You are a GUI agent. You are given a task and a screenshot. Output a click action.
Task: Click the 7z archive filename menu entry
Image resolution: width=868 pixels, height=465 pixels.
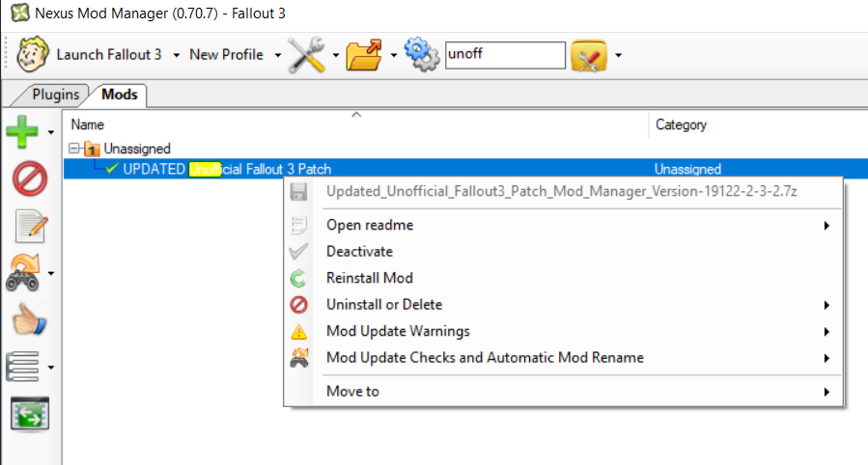click(561, 191)
